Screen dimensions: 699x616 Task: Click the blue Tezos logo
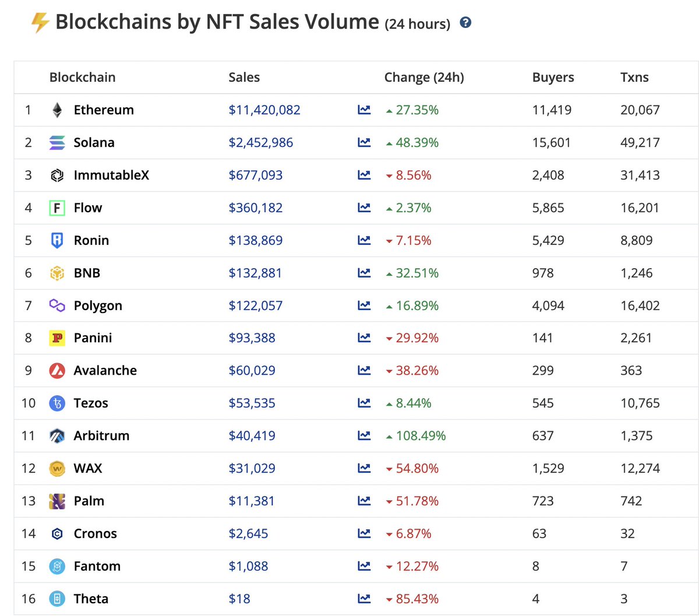[x=57, y=403]
